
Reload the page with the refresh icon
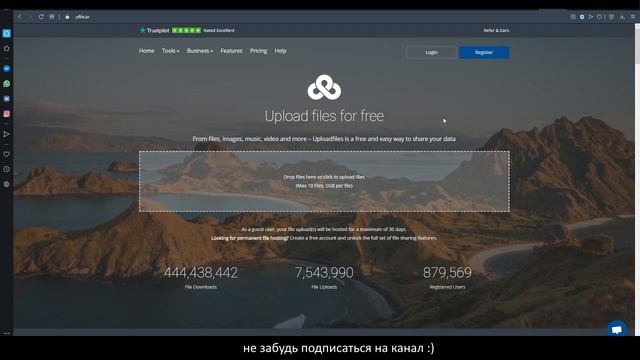point(41,17)
